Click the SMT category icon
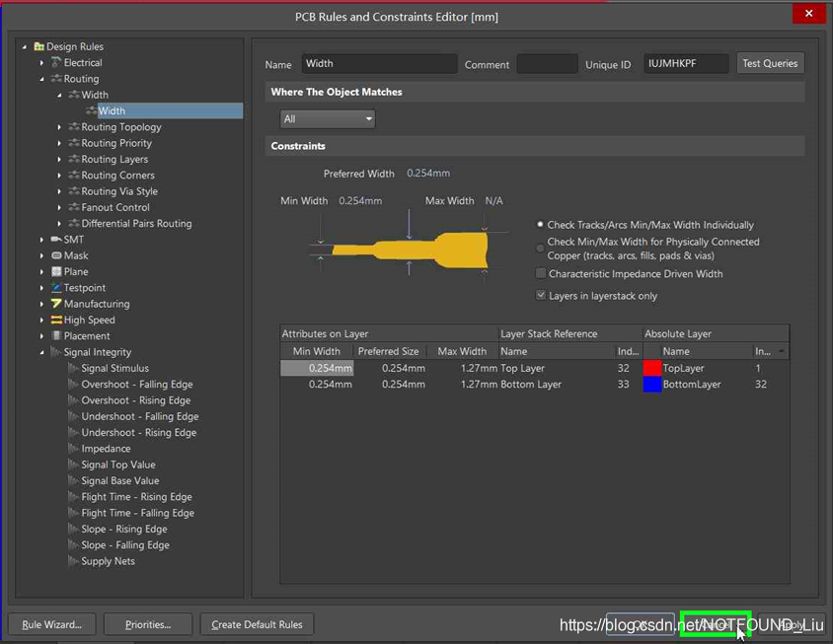The height and width of the screenshot is (644, 833). (x=56, y=240)
